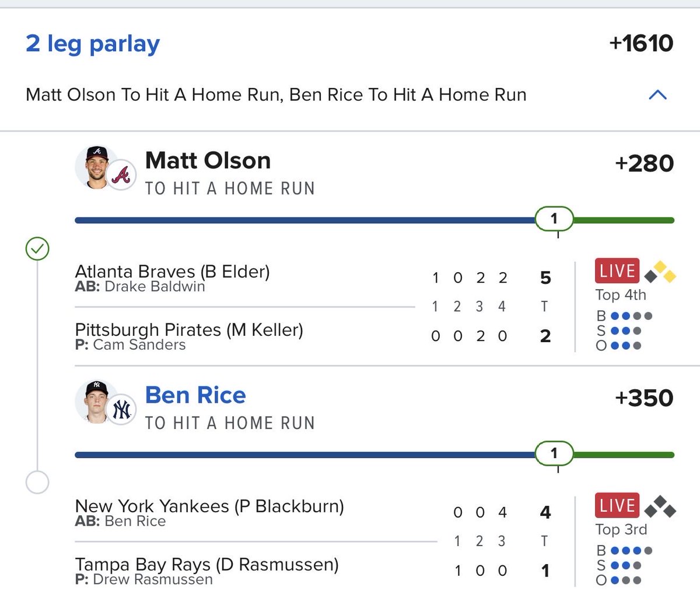
Task: Tap the Braves game base runners diamond icon
Action: [660, 272]
